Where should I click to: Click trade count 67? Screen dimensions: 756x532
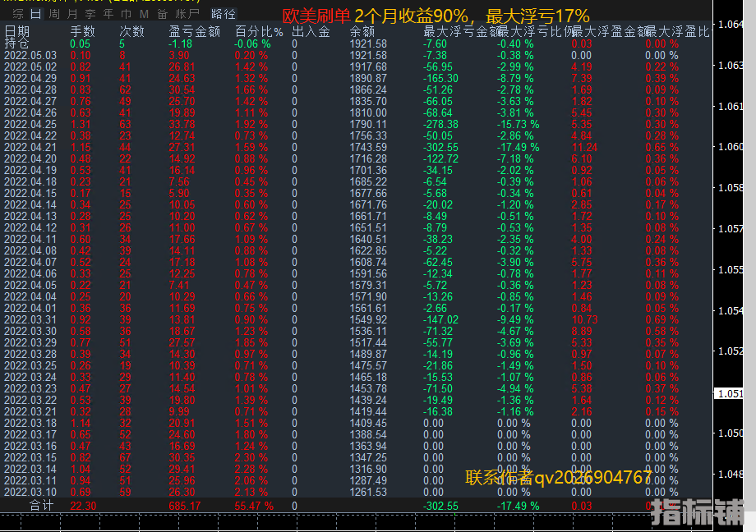(x=126, y=457)
